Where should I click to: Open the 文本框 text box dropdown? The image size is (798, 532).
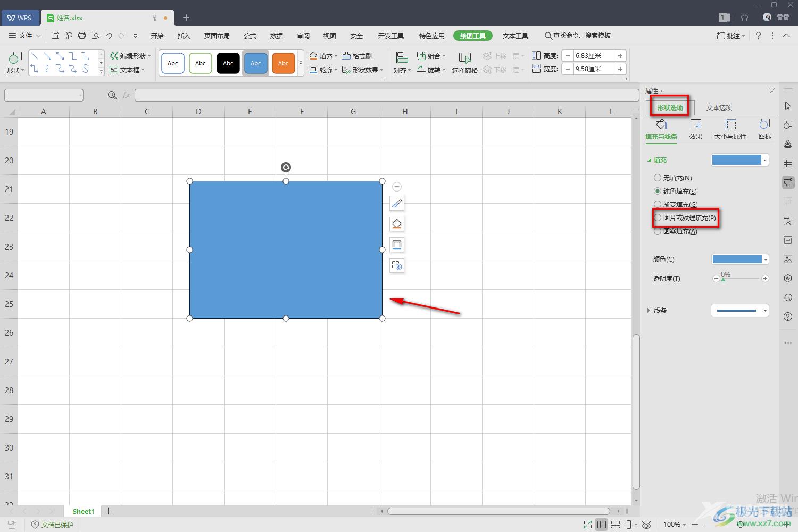[x=127, y=70]
